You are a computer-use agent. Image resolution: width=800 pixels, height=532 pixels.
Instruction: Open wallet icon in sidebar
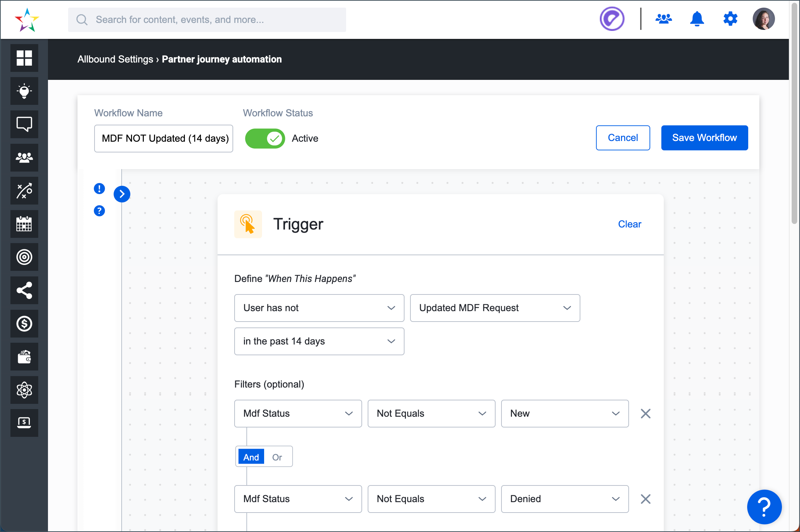coord(24,357)
